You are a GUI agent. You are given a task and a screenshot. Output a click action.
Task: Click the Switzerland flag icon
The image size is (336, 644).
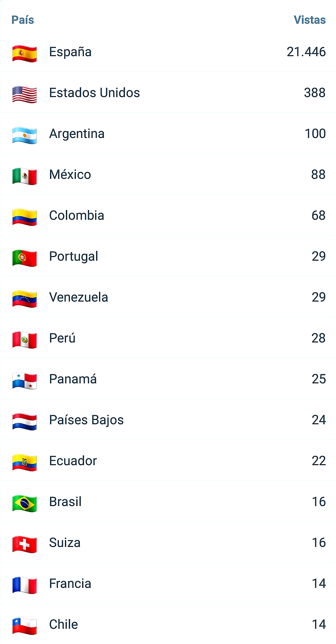coord(24,544)
